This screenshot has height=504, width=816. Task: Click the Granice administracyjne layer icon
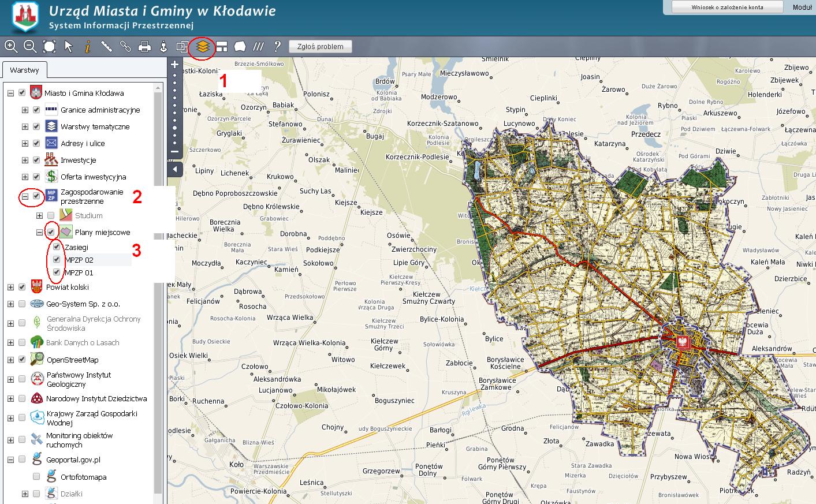pos(51,110)
